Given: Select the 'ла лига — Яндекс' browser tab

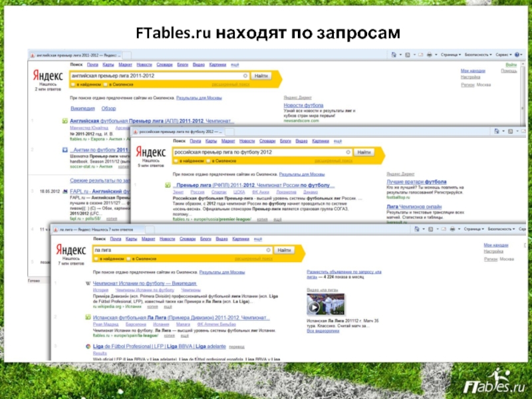Looking at the screenshot, I should tap(98, 229).
